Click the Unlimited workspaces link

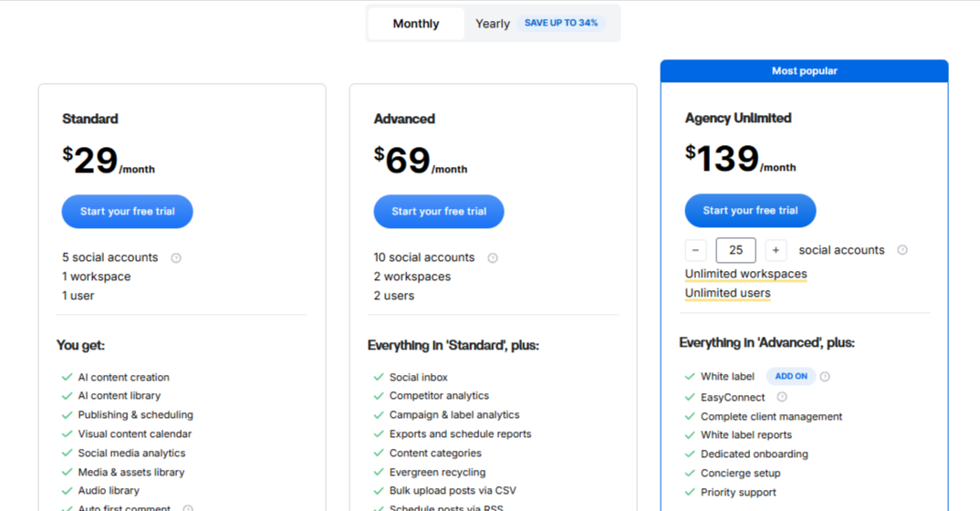(745, 274)
